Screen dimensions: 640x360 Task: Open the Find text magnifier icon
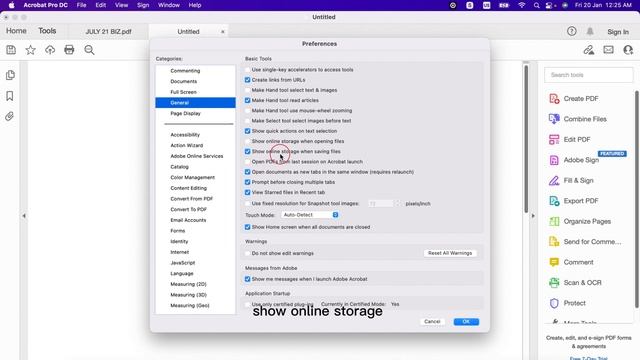coord(89,50)
